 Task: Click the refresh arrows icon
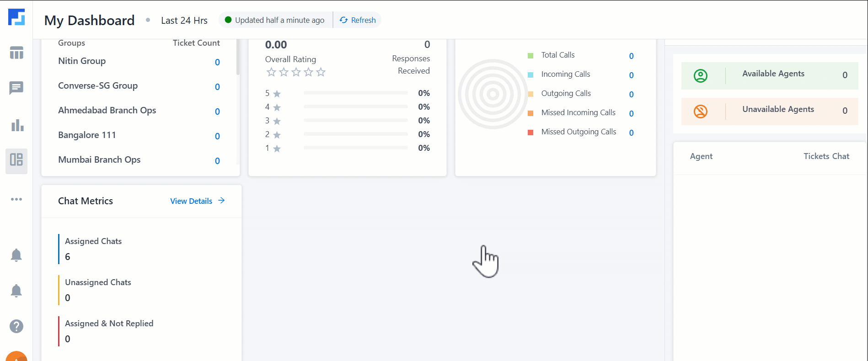pyautogui.click(x=343, y=20)
